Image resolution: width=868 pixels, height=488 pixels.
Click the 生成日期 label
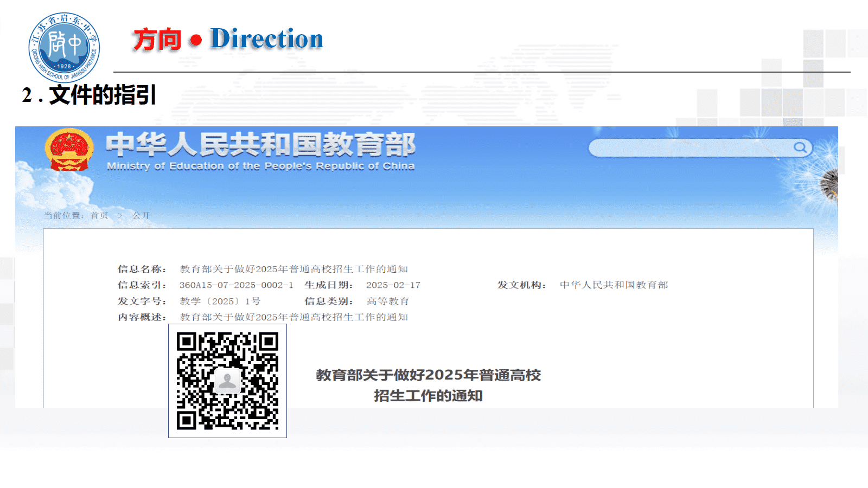click(x=329, y=285)
